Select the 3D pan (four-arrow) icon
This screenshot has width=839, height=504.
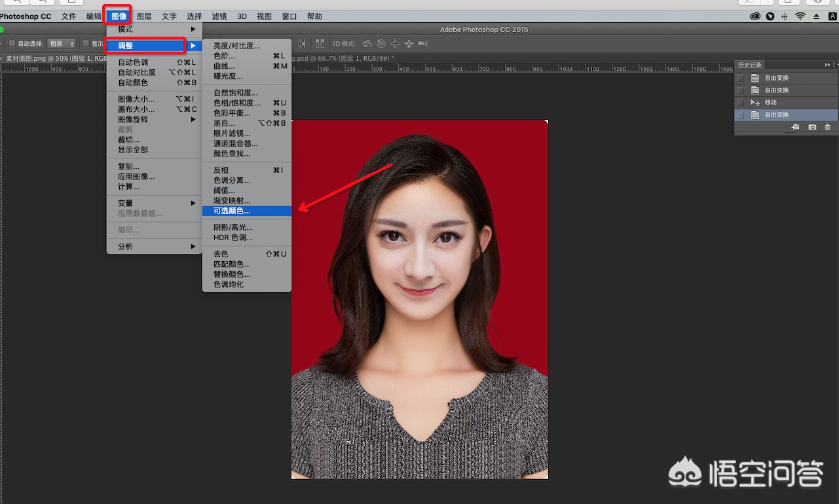[x=395, y=44]
